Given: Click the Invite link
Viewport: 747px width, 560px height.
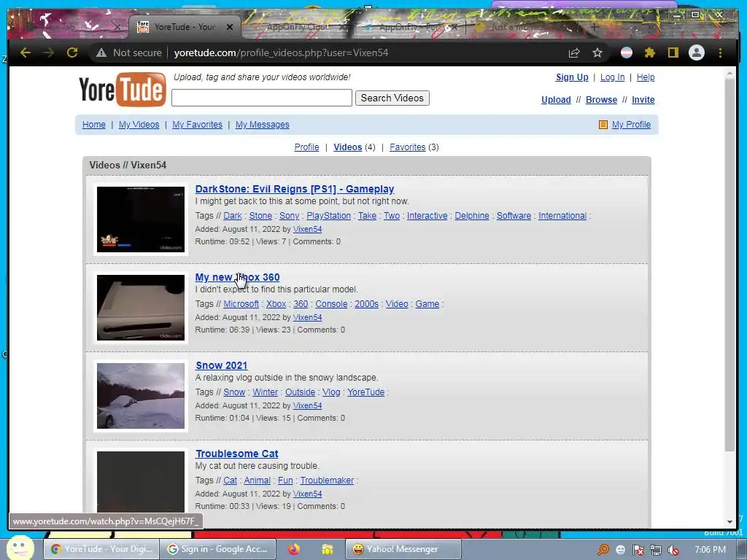Looking at the screenshot, I should [643, 99].
